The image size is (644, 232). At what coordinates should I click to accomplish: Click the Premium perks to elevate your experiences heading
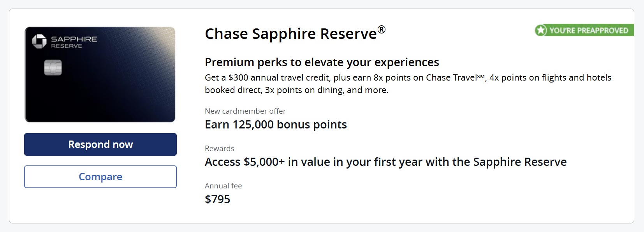(x=322, y=62)
